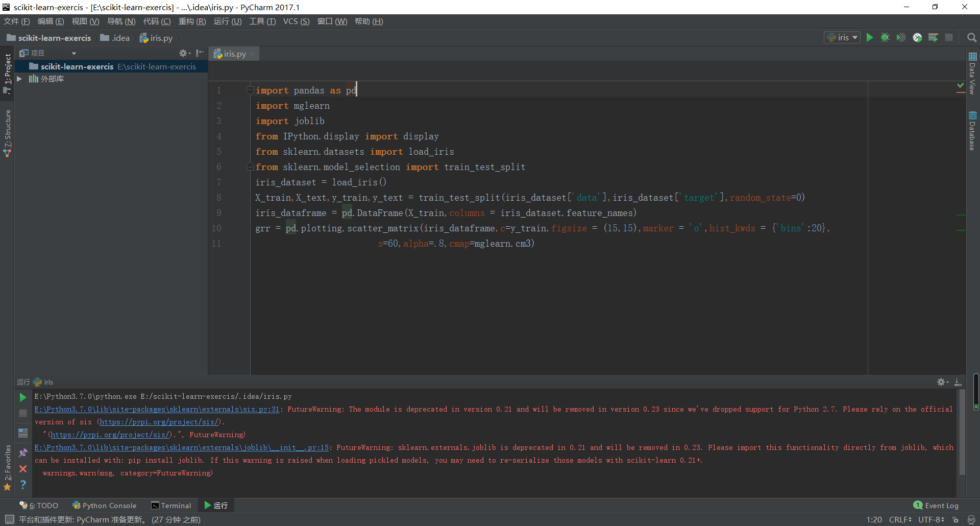Change CRLF line separator in status bar
The width and height of the screenshot is (980, 526).
point(900,519)
